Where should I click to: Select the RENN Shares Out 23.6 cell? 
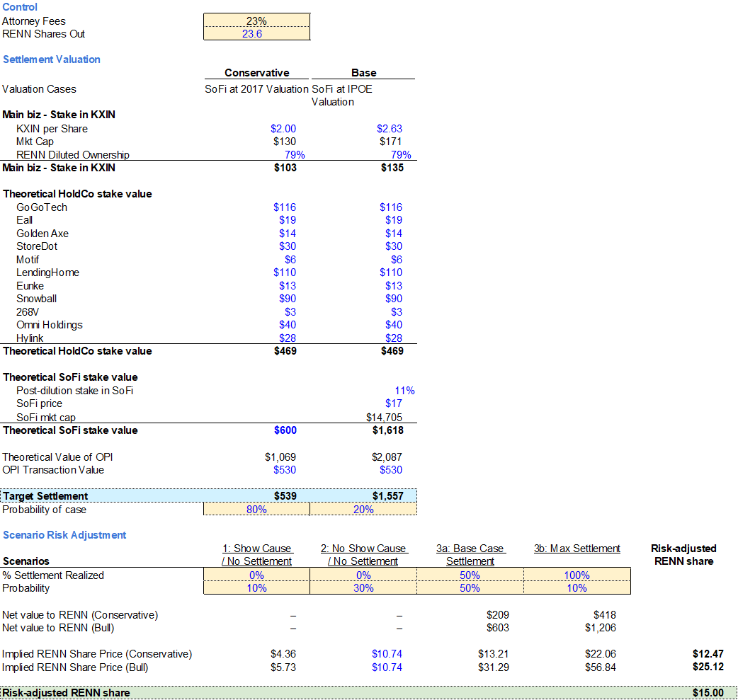(256, 34)
